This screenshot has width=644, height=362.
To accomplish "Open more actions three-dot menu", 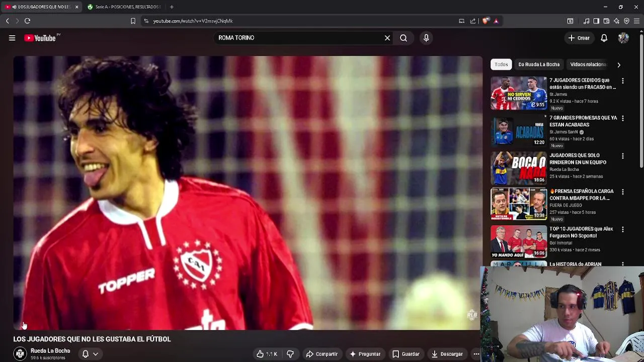I will pos(476,354).
